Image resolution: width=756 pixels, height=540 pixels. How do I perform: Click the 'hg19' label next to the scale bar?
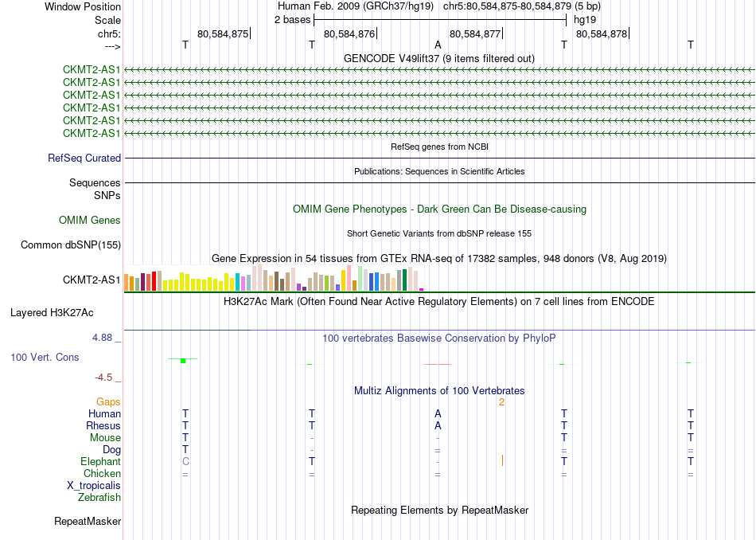[x=585, y=20]
